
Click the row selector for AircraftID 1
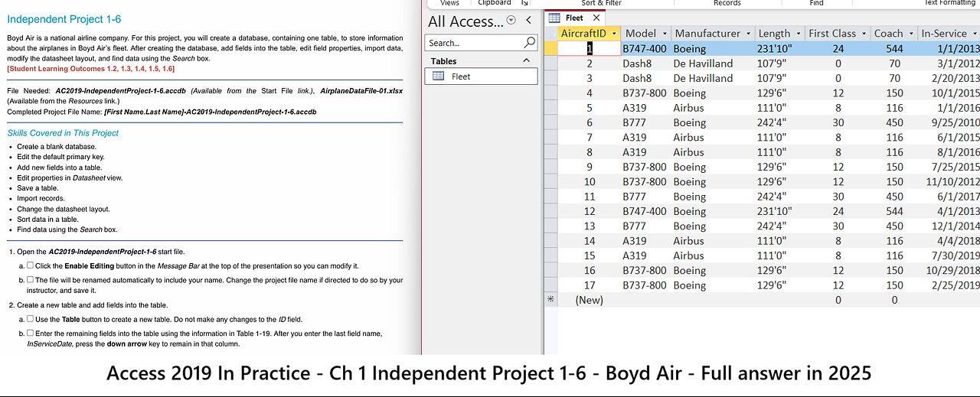click(550, 48)
